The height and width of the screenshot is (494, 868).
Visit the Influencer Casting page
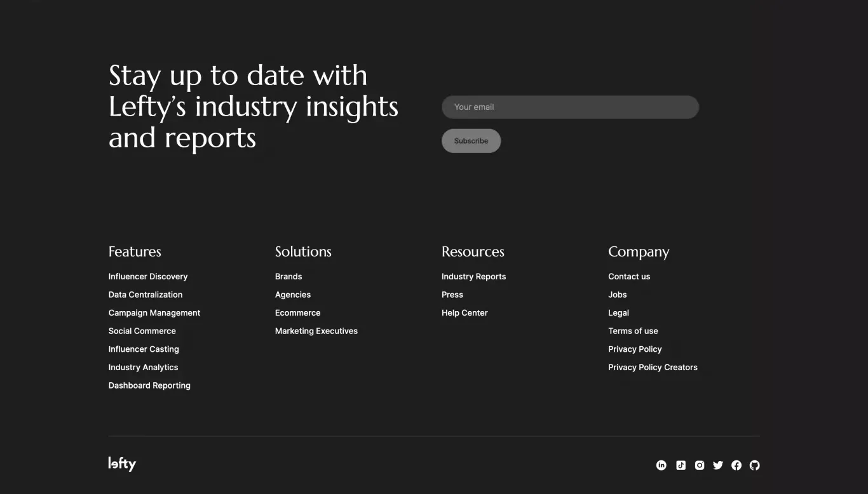144,349
